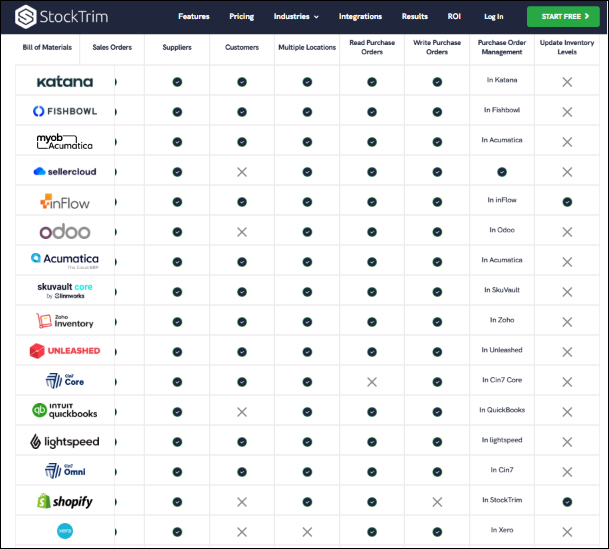The width and height of the screenshot is (609, 549).
Task: Click the Zoho Inventory logo
Action: point(65,321)
